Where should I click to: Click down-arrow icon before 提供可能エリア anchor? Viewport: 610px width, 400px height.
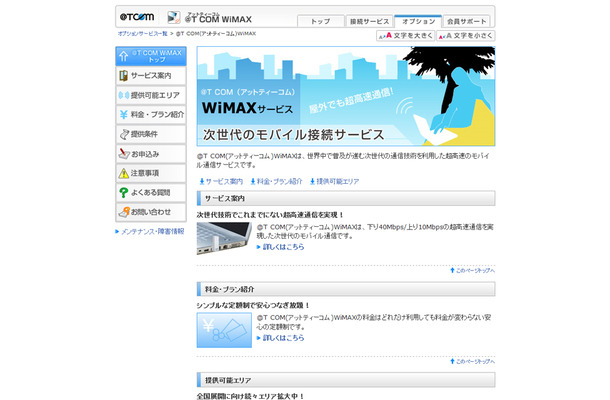tap(312, 181)
